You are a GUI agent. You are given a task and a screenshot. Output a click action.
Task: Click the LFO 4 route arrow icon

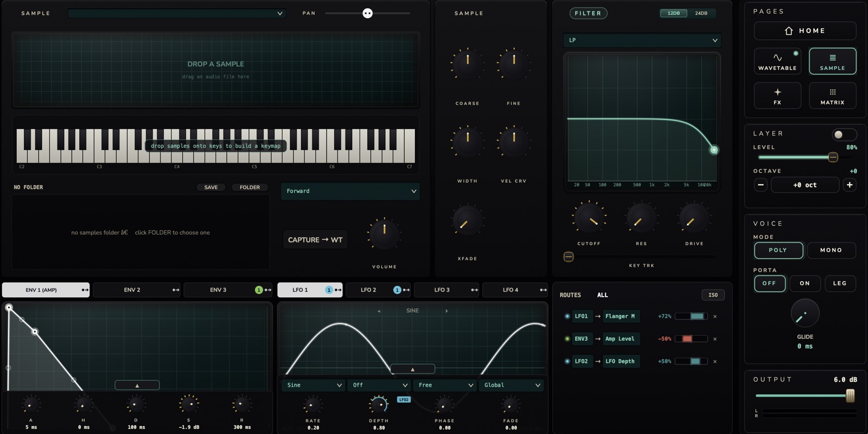[x=543, y=290]
